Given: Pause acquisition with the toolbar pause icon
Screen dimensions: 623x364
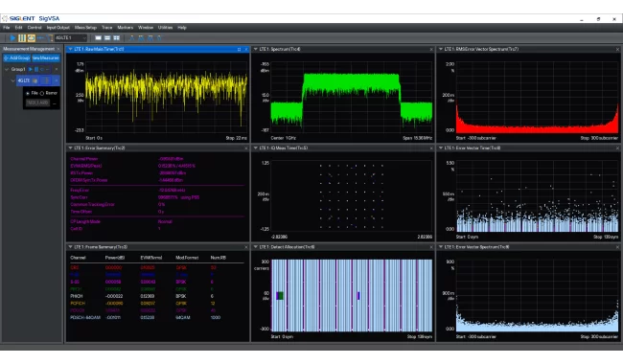Looking at the screenshot, I should 22,38.
